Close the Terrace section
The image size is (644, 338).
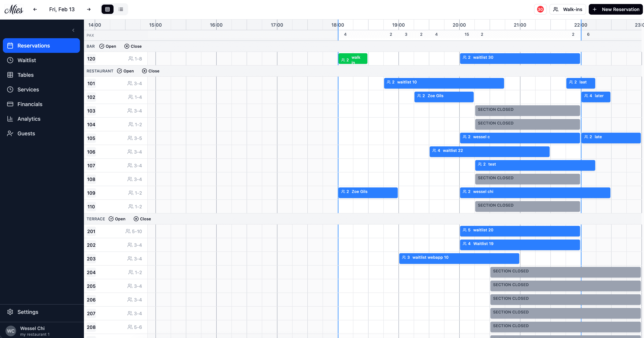142,219
